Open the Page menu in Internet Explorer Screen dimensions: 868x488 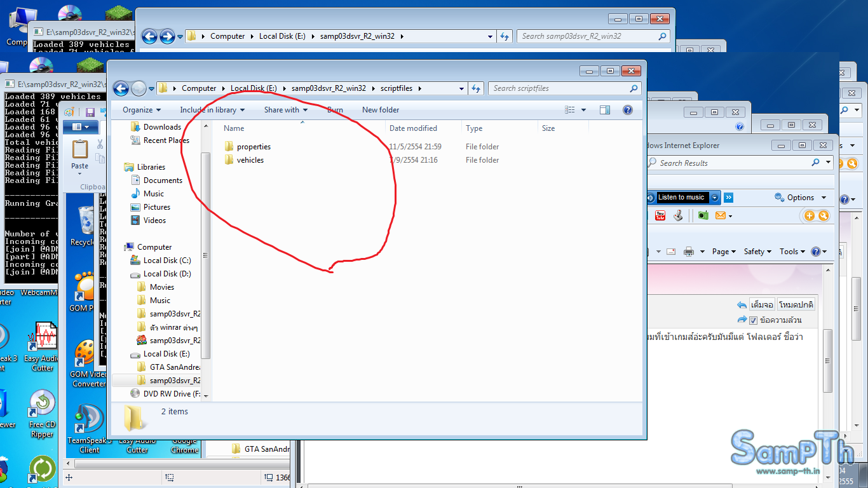724,252
